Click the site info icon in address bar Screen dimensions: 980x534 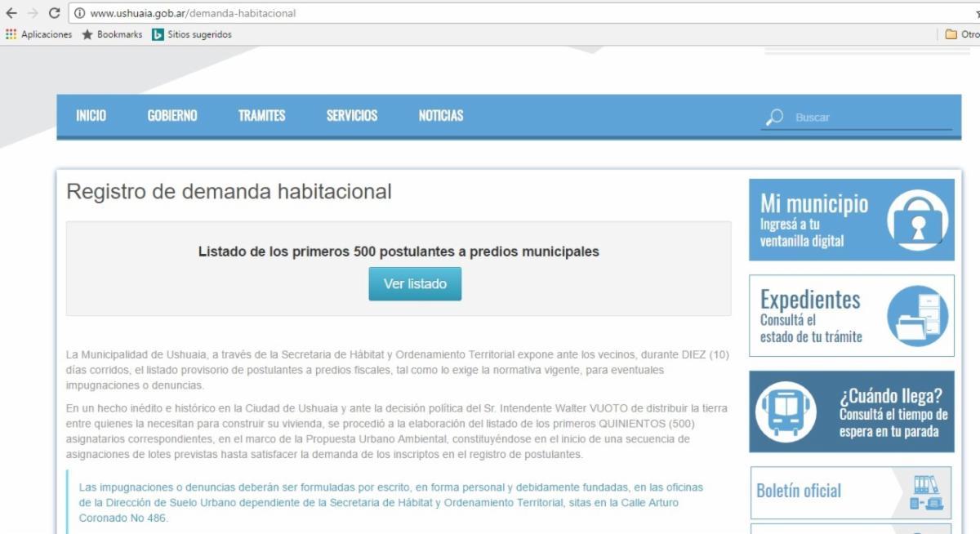click(x=79, y=13)
